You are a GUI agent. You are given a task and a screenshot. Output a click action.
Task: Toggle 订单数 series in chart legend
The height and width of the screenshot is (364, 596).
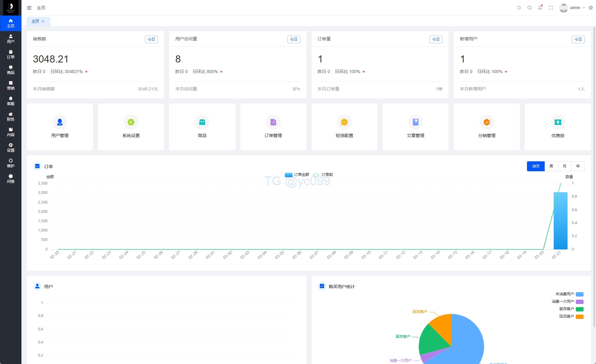pyautogui.click(x=323, y=175)
